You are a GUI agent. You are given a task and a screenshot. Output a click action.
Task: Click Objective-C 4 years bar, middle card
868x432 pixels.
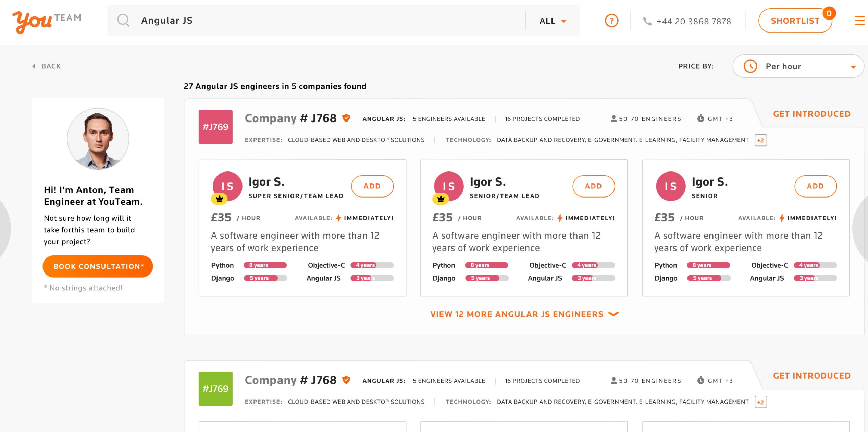coord(593,265)
